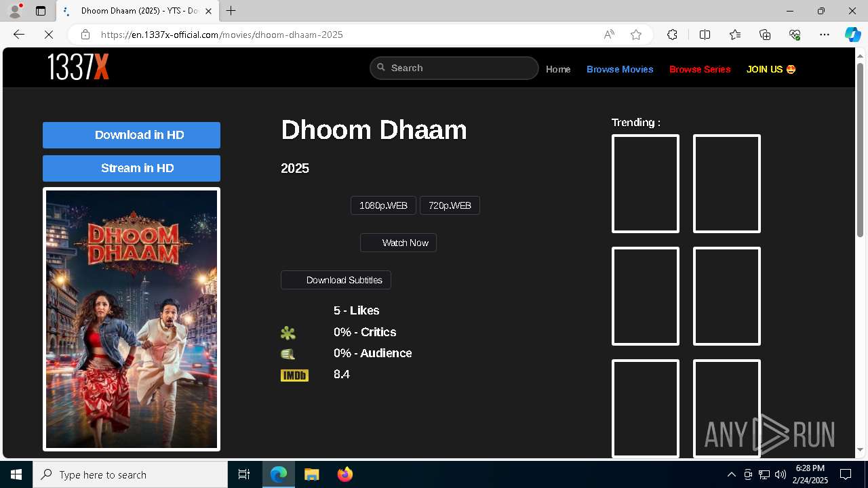Click Stream in HD button
Viewport: 868px width, 488px height.
[132, 168]
